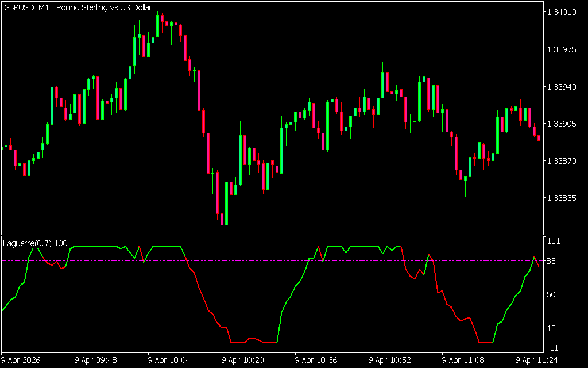This screenshot has width=588, height=368.
Task: Click the 1.33905 price scale value
Action: 562,124
